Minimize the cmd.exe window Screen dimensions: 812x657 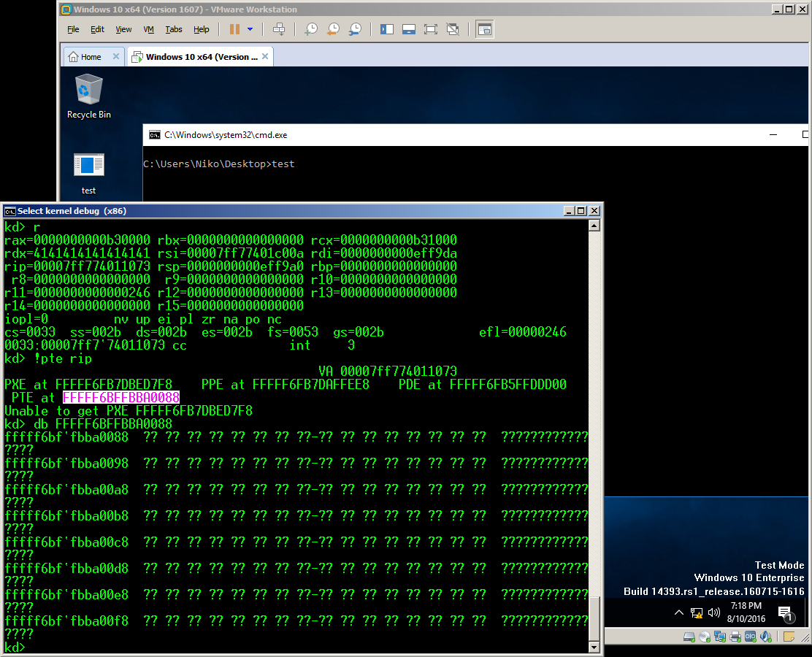773,134
